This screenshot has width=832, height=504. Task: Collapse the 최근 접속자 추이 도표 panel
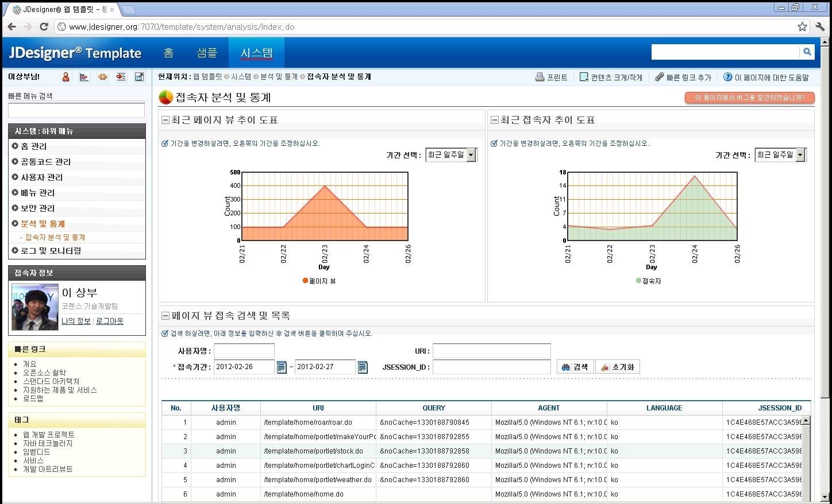click(494, 120)
